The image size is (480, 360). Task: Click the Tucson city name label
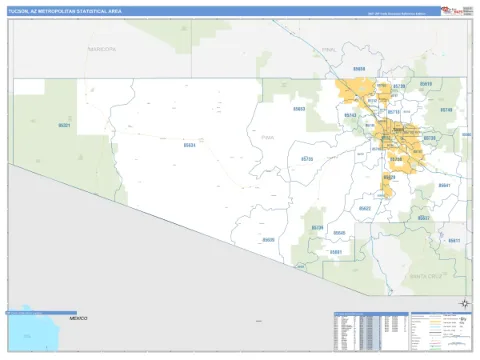(399, 130)
